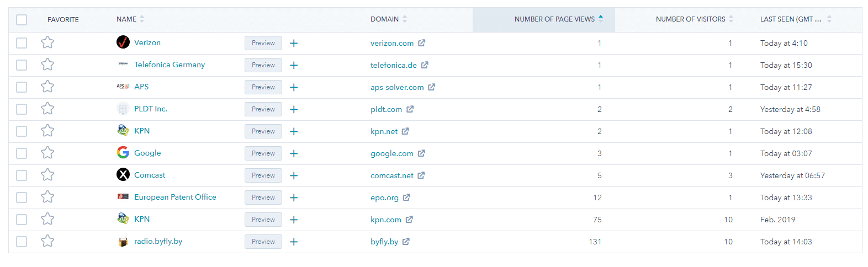Check the PLDT Inc. row checkbox

(22, 109)
